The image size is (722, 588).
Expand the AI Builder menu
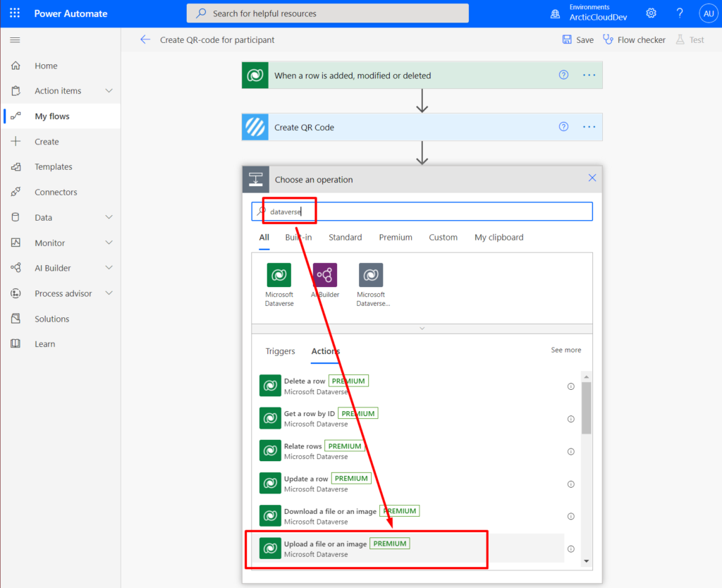click(109, 268)
